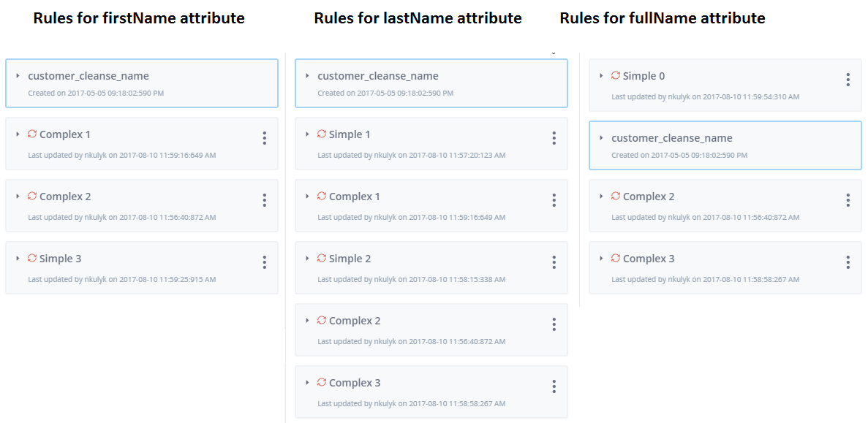868x423 pixels.
Task: Select the customer_cleanse_name card in lastName rules
Action: tap(431, 83)
